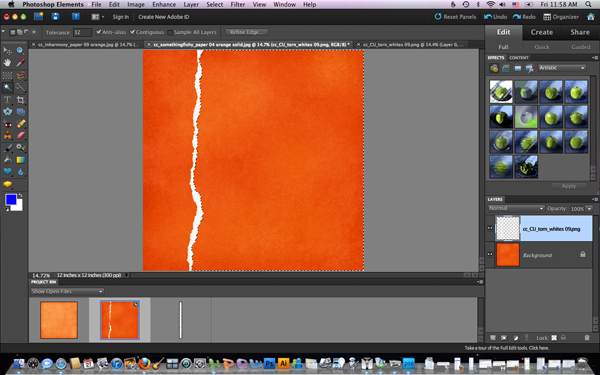Show Filters category in Effects panel
This screenshot has height=375, width=600.
[x=494, y=68]
